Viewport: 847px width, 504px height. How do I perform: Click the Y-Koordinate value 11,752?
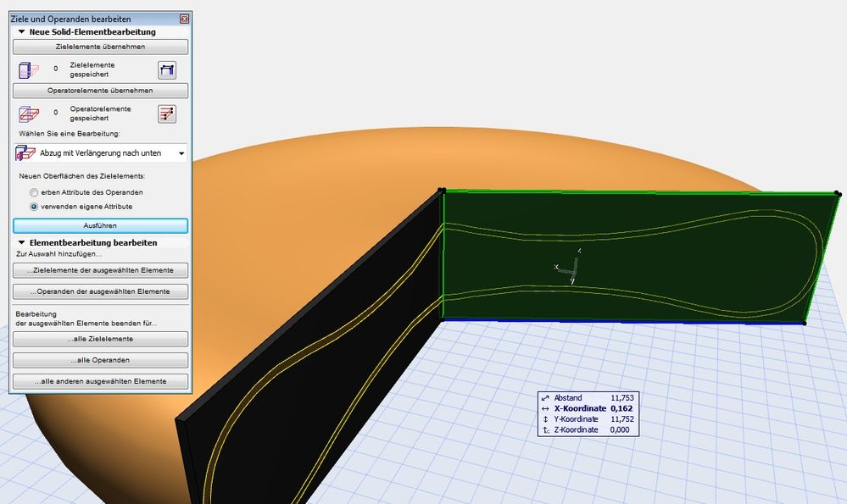pos(621,419)
